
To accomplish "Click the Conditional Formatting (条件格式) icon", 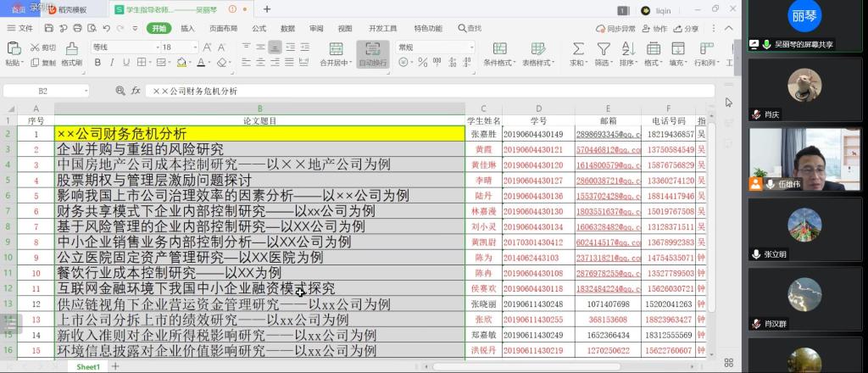I will click(x=498, y=48).
